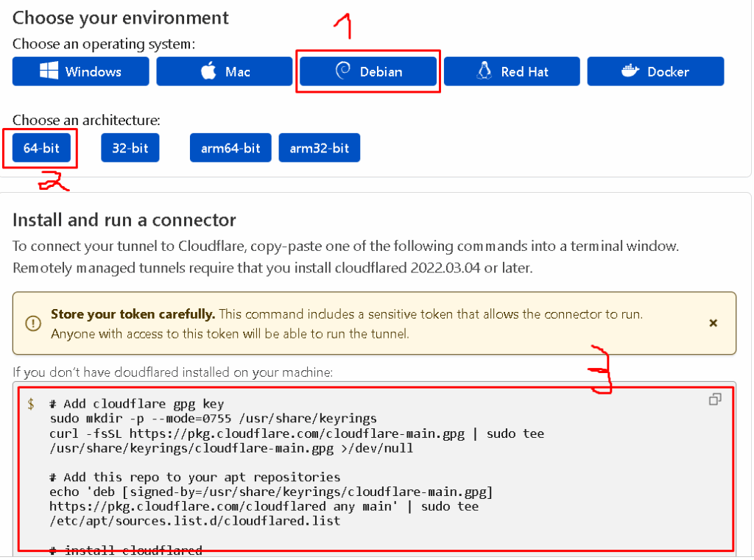754x560 pixels.
Task: Pick the arm32-bit architecture
Action: (x=320, y=148)
